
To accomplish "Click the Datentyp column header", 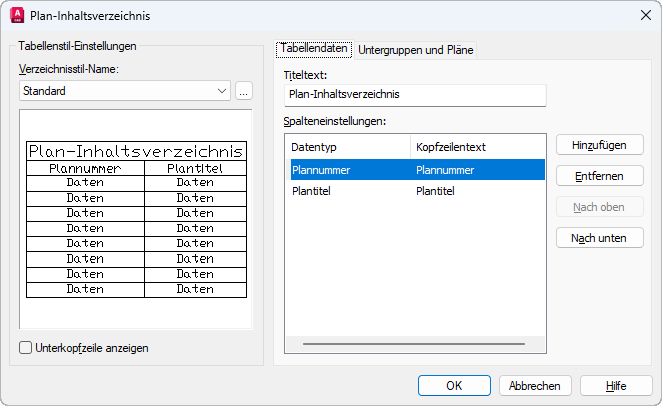I will tap(347, 147).
